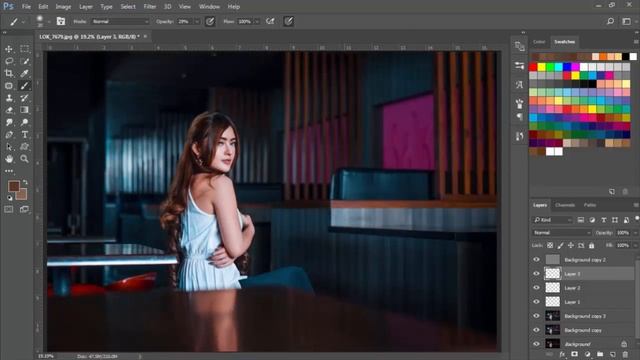640x360 pixels.
Task: Select the Dodge tool
Action: tap(24, 122)
